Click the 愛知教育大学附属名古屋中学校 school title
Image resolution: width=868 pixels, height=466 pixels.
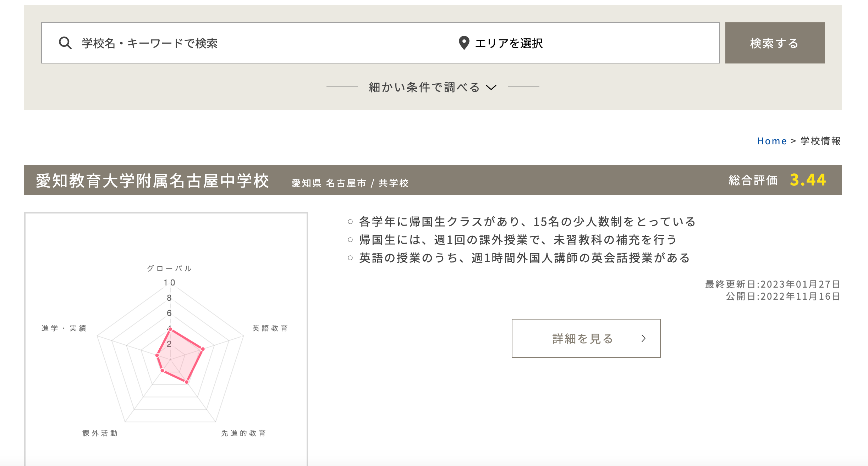pyautogui.click(x=153, y=181)
